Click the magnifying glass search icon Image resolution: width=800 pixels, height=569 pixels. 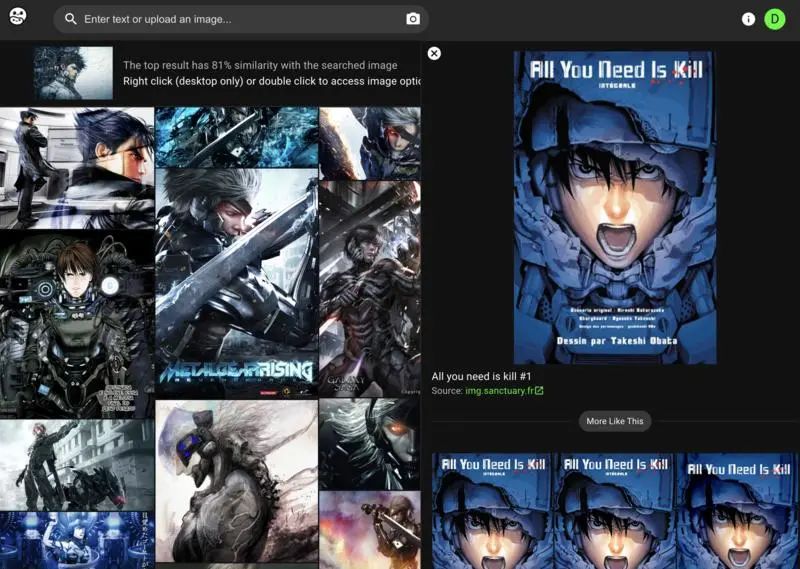pos(71,19)
